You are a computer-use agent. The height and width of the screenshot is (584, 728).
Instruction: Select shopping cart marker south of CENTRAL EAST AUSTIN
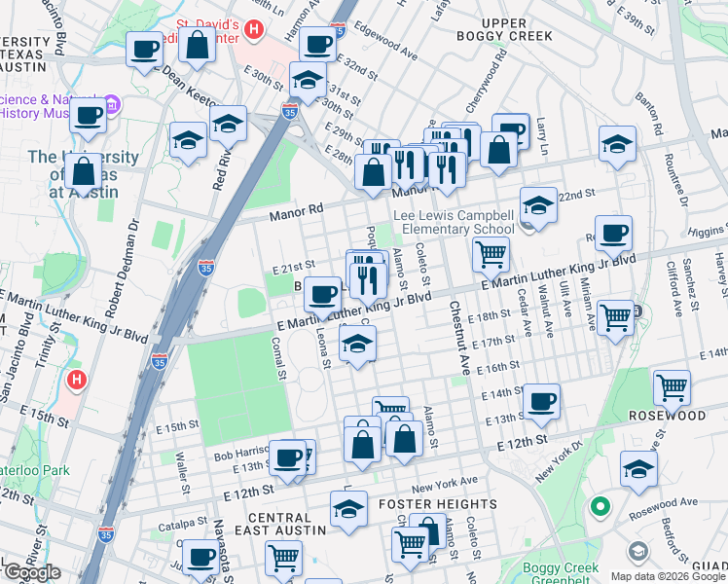coord(283,562)
